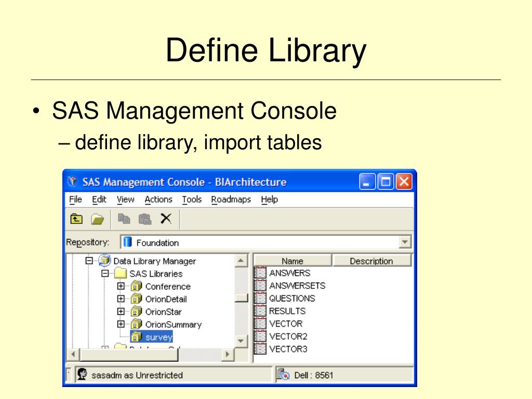Select the VECTOR3 table name

288,349
